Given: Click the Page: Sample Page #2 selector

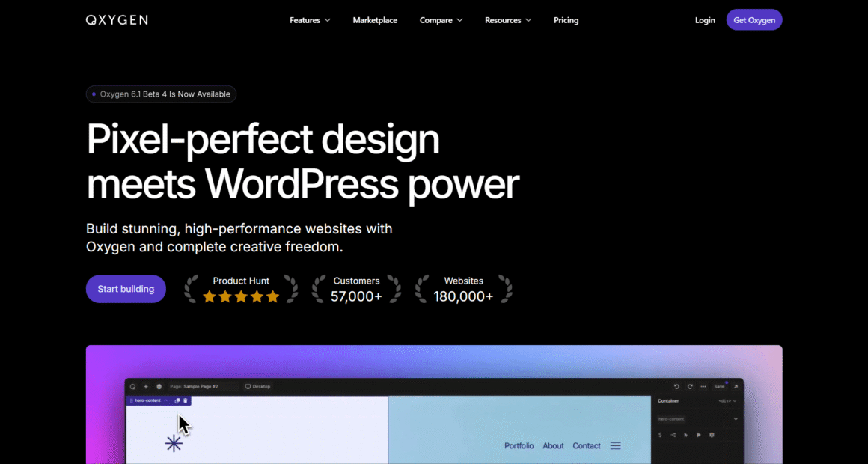Looking at the screenshot, I should tap(204, 386).
